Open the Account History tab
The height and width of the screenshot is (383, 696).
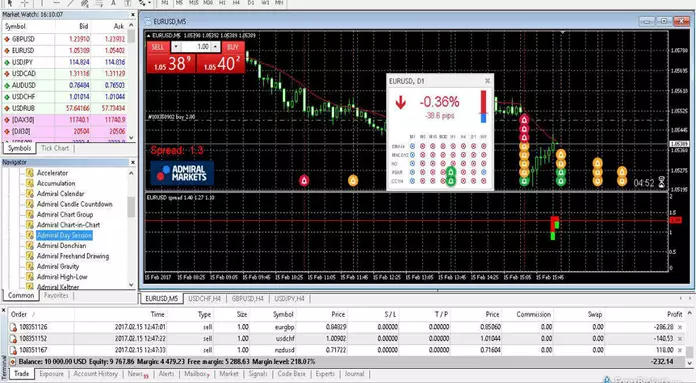click(95, 374)
